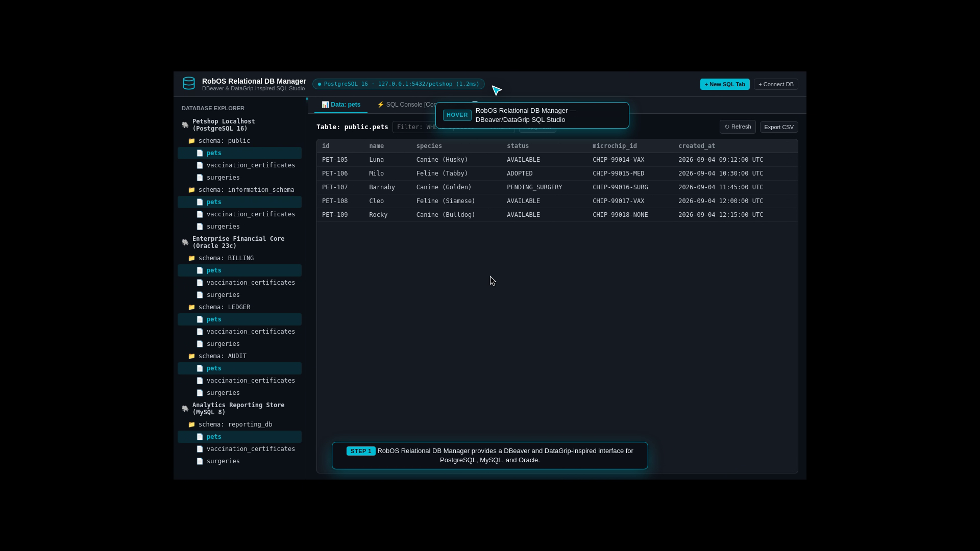Refresh the pets table data
This screenshot has width=980, height=551.
(738, 127)
